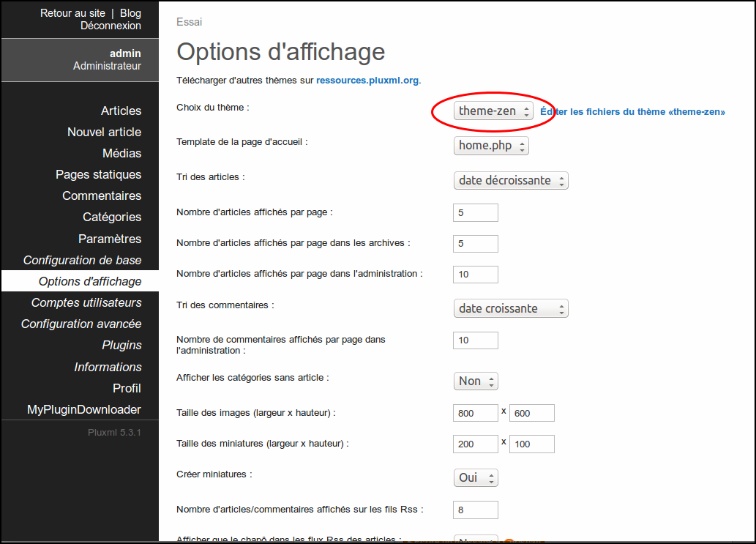Open the 'Créer miniatures' Oui dropdown

[x=476, y=477]
